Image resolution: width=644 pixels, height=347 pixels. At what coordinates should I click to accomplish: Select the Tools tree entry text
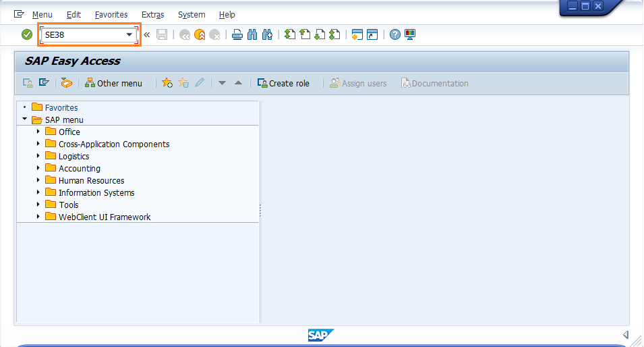coord(68,205)
